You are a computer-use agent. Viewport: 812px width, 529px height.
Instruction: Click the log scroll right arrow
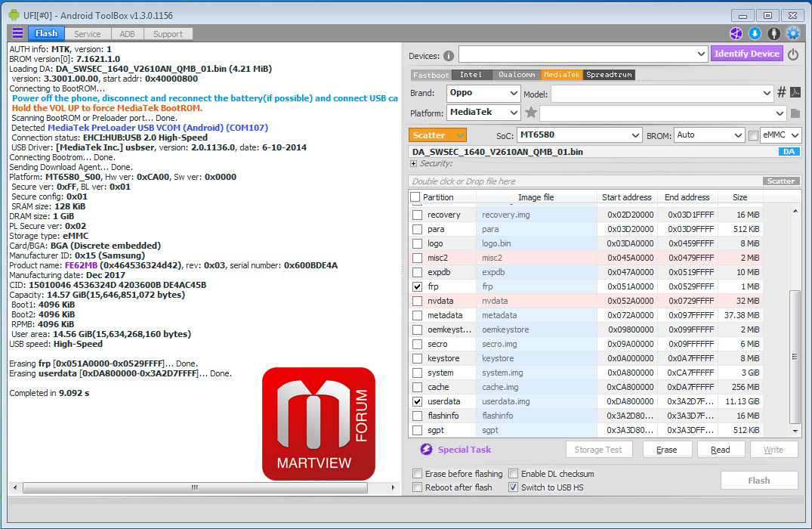[x=393, y=487]
